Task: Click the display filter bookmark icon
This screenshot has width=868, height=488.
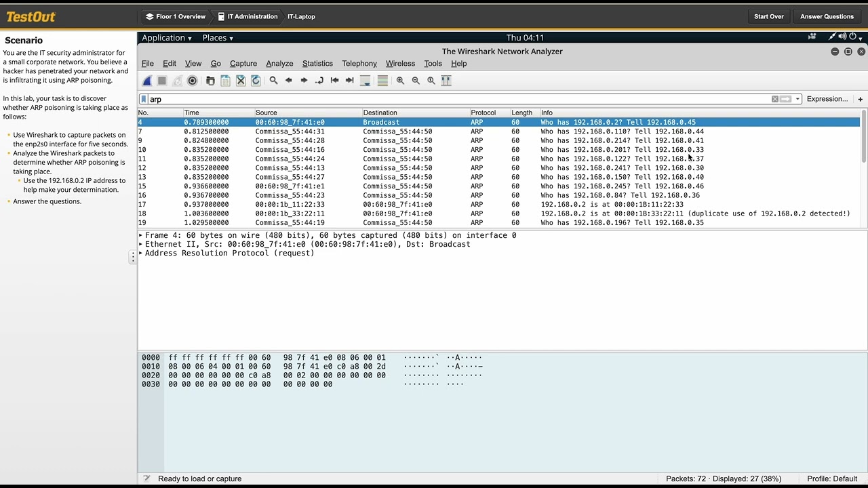Action: click(144, 99)
